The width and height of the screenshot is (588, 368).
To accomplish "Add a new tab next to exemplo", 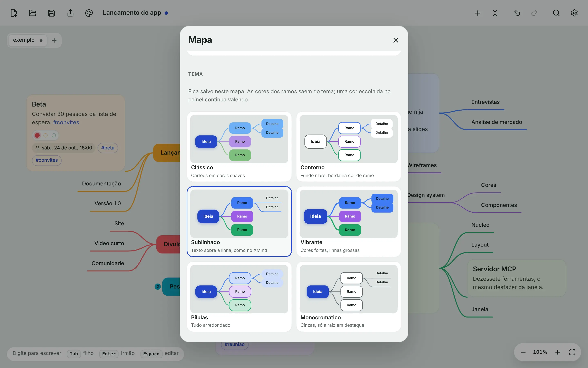I will 54,40.
